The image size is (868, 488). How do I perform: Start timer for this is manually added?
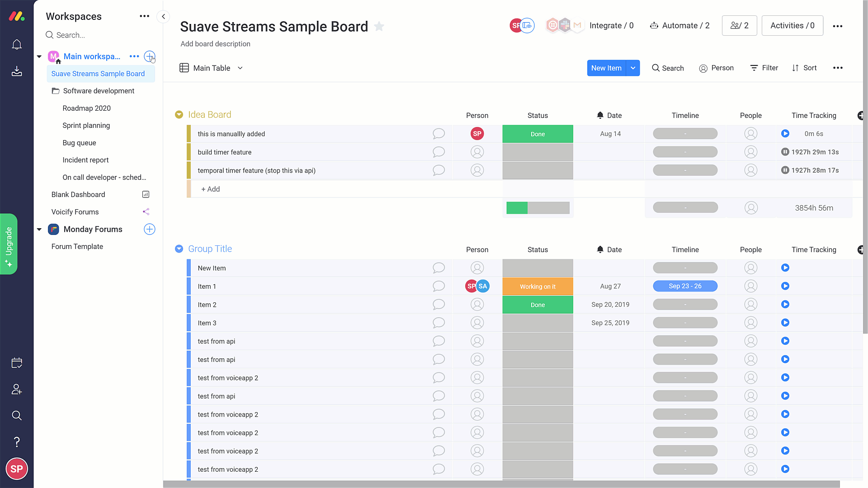pyautogui.click(x=785, y=134)
